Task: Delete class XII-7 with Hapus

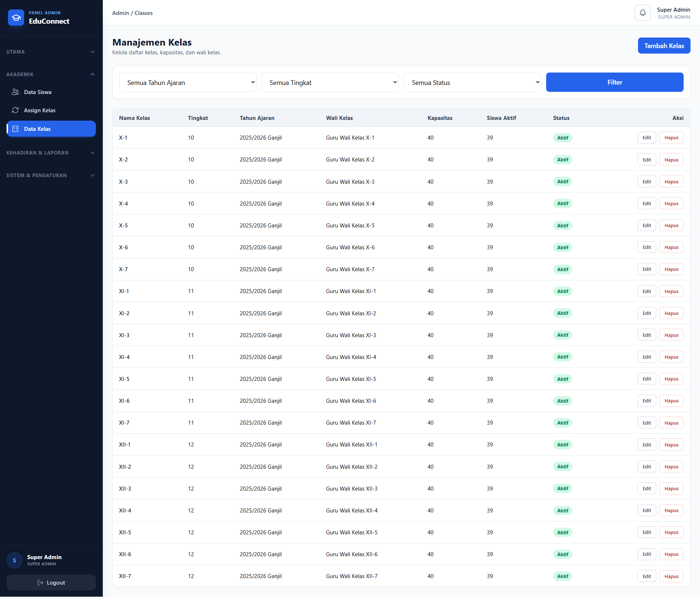Action: [671, 576]
